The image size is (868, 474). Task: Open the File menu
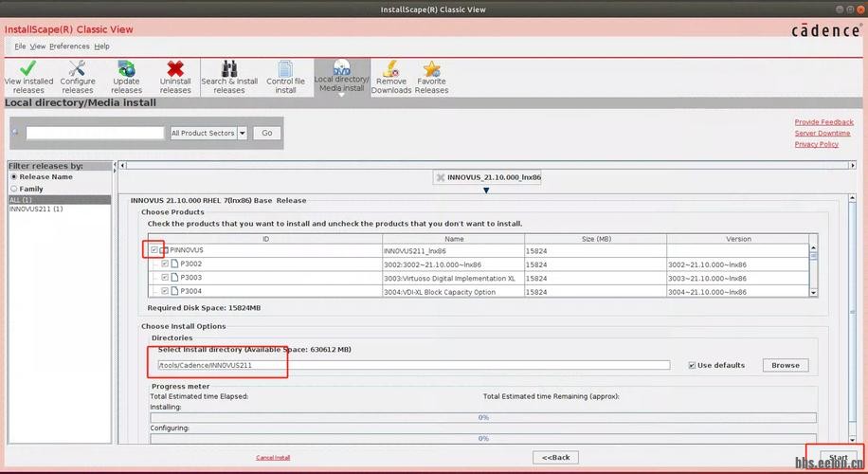click(20, 46)
